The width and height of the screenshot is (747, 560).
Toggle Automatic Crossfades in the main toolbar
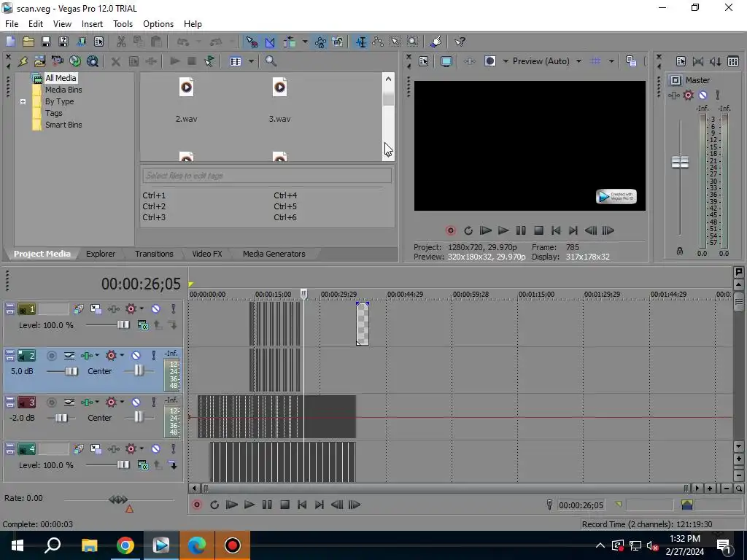[x=270, y=42]
